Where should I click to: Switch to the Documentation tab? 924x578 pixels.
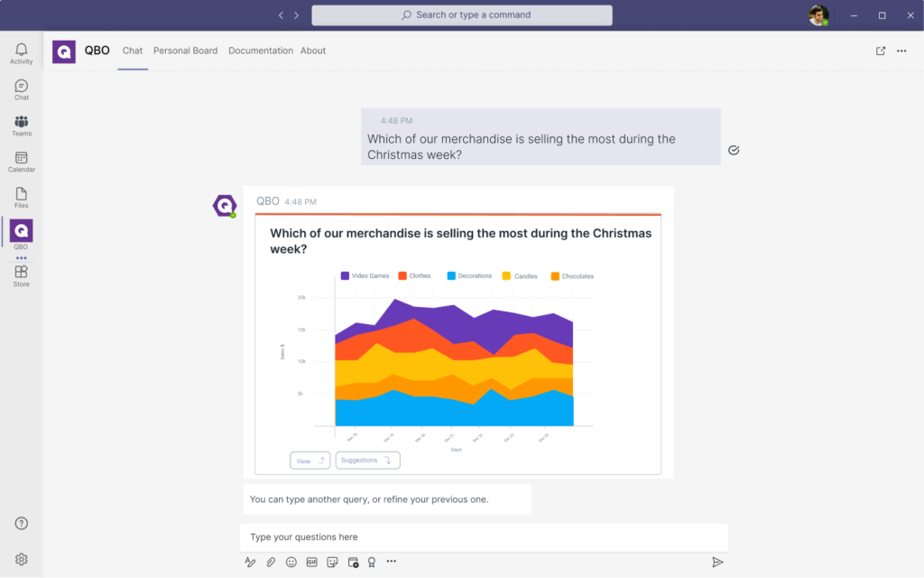[x=260, y=51]
